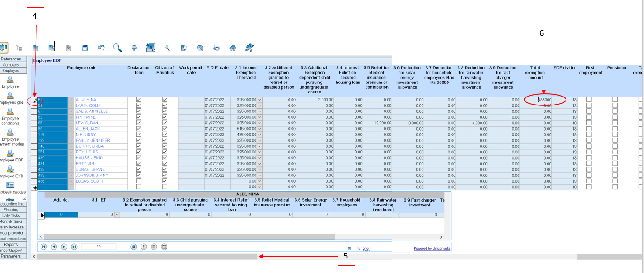Open 3.1 IET dropdown in adjustment grid
This screenshot has height=273, width=644.
(x=117, y=215)
